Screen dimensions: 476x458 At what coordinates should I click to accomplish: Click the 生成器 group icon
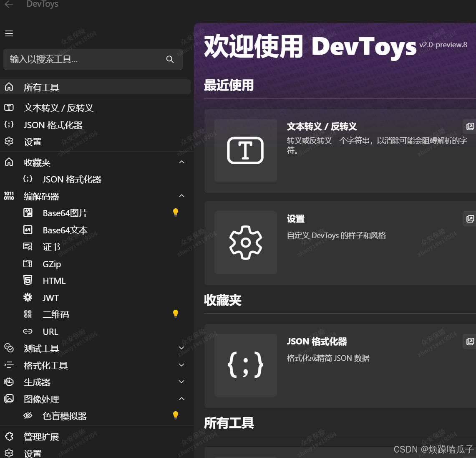[x=9, y=382]
